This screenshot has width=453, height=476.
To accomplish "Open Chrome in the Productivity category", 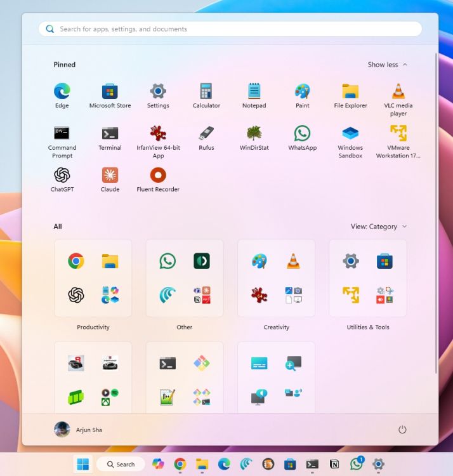I will 76,261.
